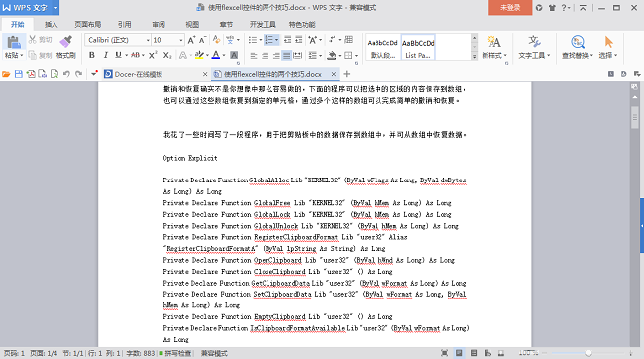
Task: Click the character shading icon
Action: pyautogui.click(x=234, y=55)
